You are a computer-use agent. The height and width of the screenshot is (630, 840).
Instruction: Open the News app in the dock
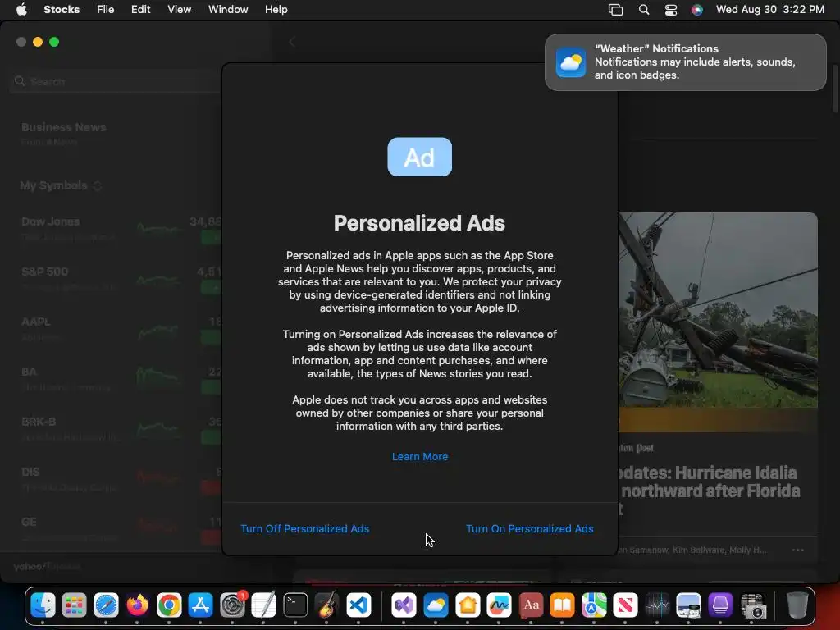coord(625,605)
